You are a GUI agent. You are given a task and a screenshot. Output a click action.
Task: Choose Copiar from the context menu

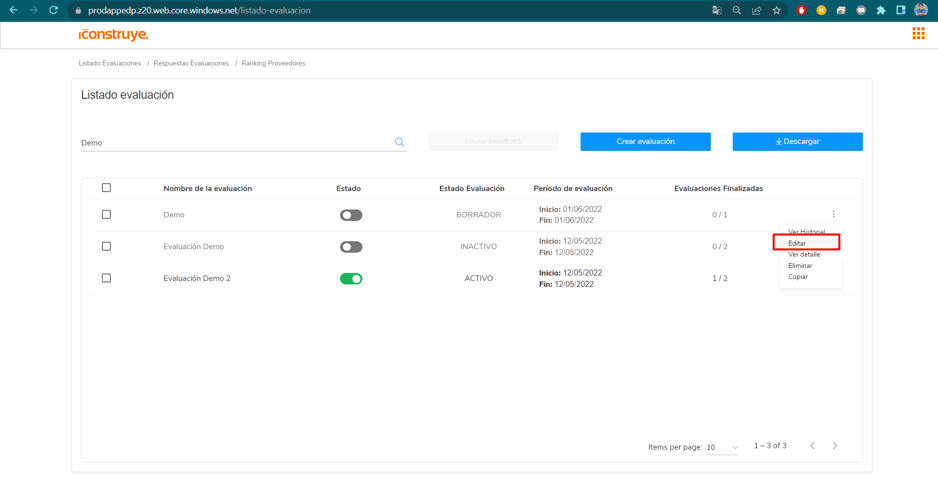pos(798,277)
